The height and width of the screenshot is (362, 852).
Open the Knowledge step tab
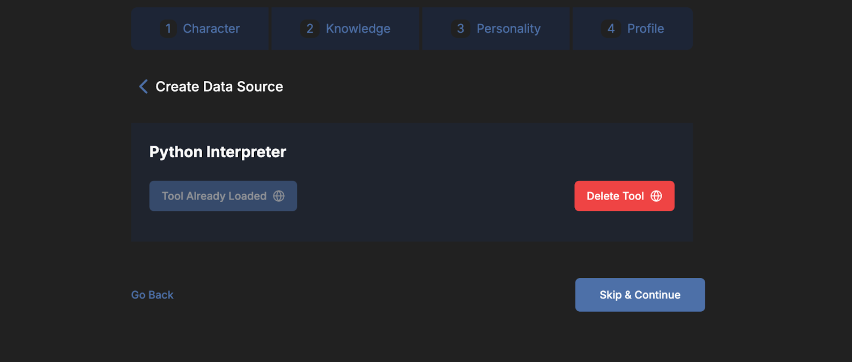coord(346,29)
